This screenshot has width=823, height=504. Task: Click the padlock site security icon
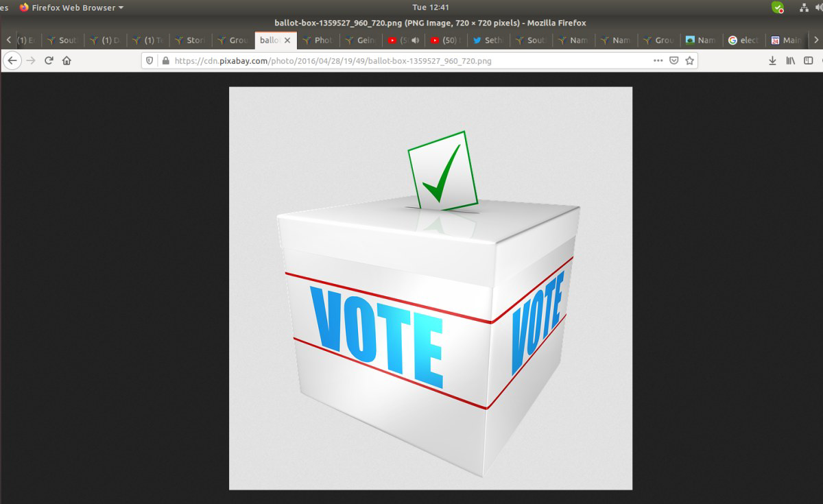165,60
